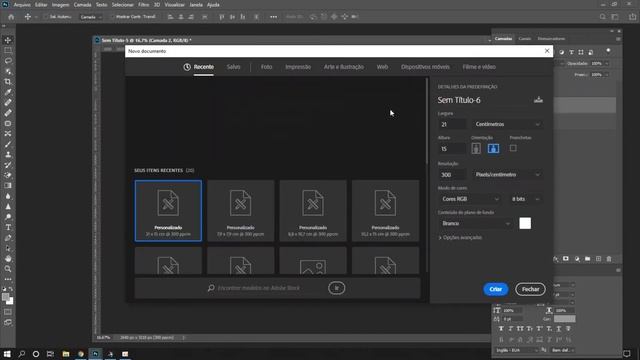
Task: Click the background color white swatch
Action: tap(525, 223)
